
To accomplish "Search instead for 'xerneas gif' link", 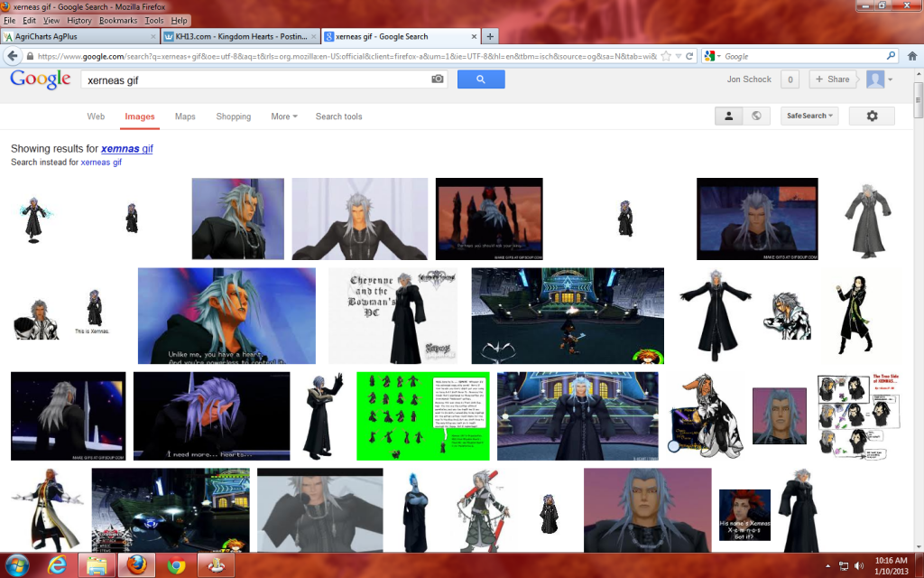I will click(x=101, y=163).
